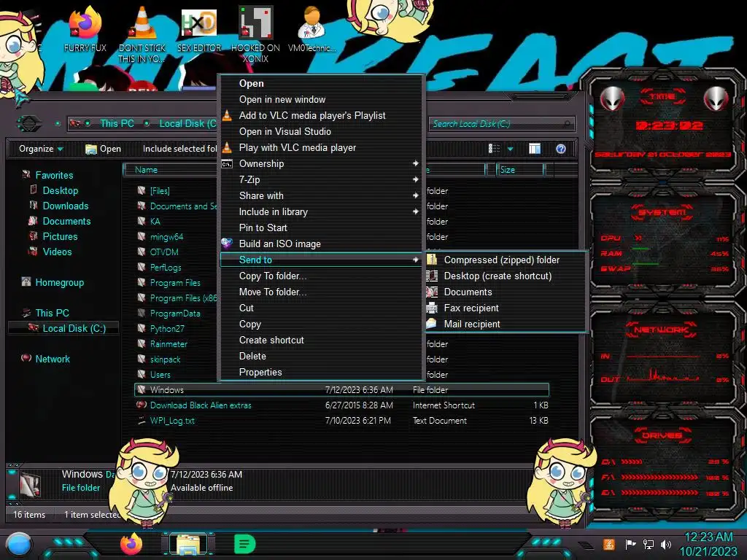Click the Windows folder icon in list
The height and width of the screenshot is (560, 747).
point(142,389)
